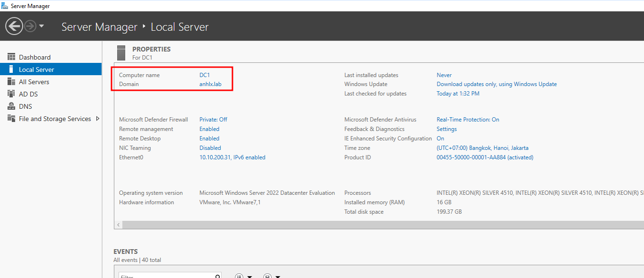Click the Events Filter input field
This screenshot has height=278, width=644.
pos(165,276)
